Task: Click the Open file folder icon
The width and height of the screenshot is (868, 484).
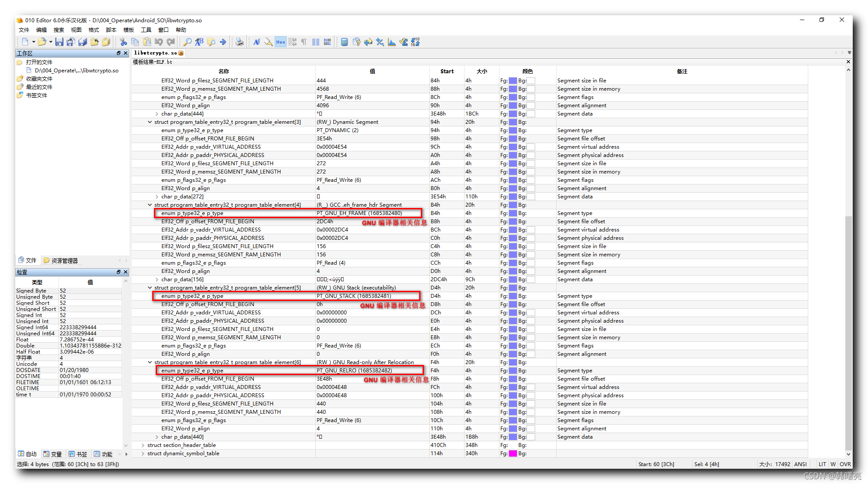Action: [42, 42]
